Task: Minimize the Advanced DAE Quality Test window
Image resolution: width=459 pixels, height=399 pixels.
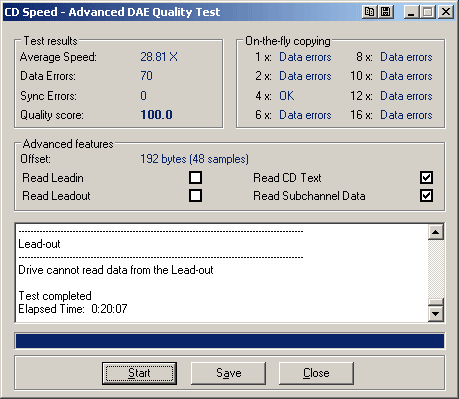Action: (411, 12)
